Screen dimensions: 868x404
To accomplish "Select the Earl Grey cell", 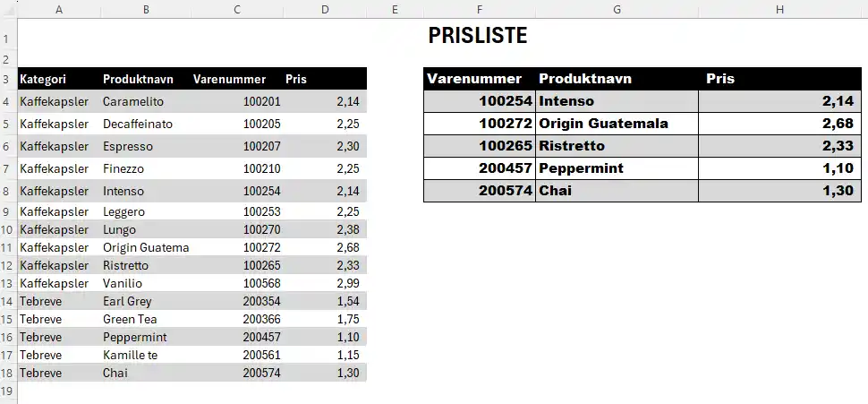I will (x=127, y=301).
